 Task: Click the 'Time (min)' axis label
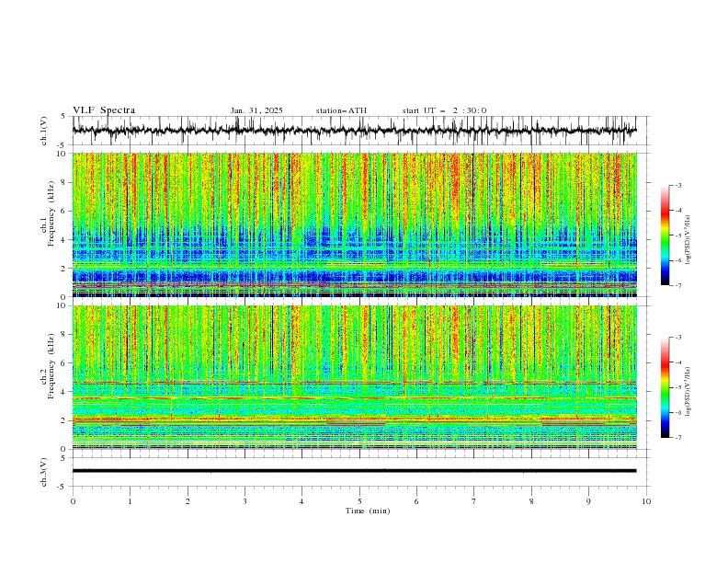[368, 511]
